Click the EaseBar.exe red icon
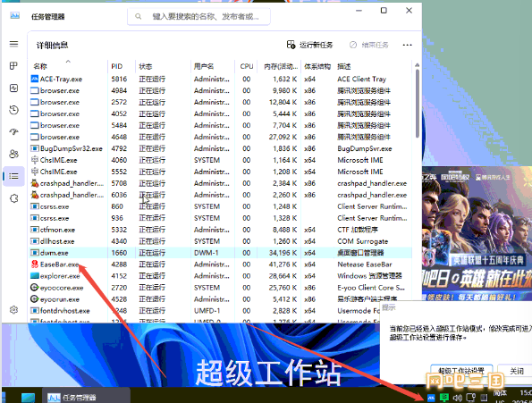The width and height of the screenshot is (532, 403). pos(35,264)
